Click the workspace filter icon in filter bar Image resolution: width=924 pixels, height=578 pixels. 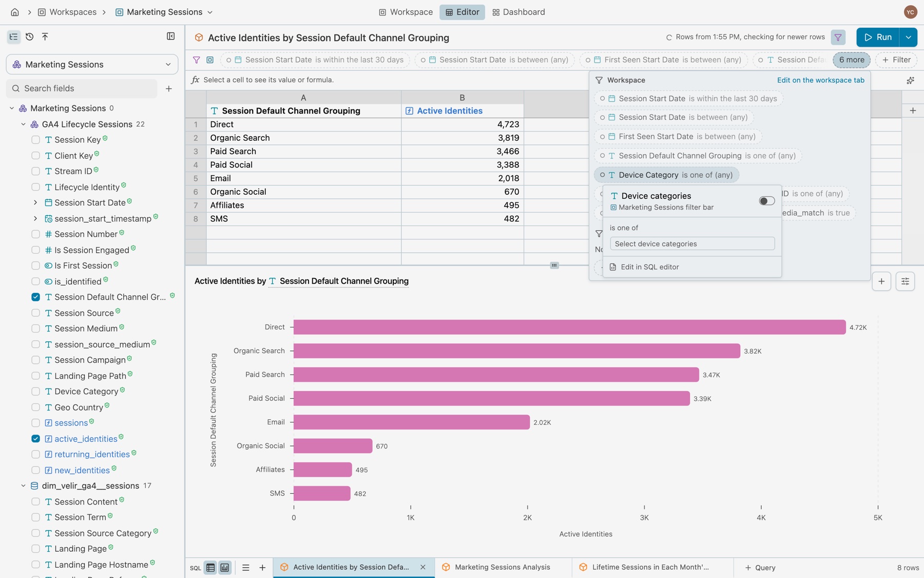click(x=210, y=60)
